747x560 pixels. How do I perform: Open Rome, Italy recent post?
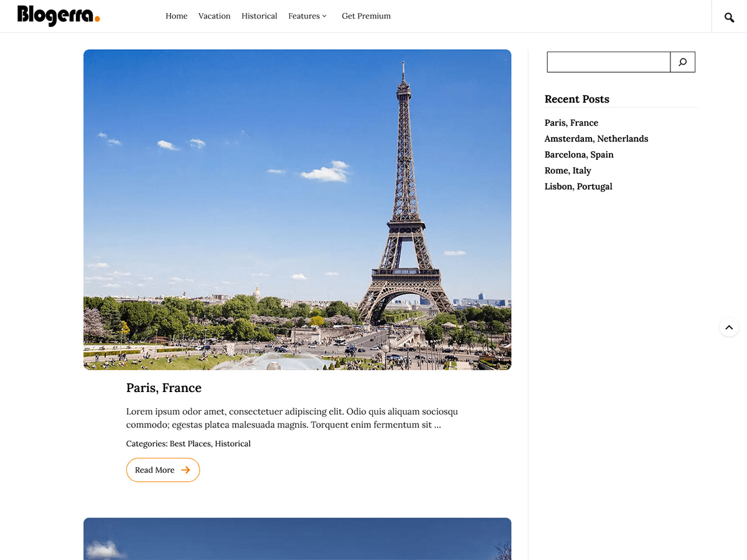tap(568, 170)
